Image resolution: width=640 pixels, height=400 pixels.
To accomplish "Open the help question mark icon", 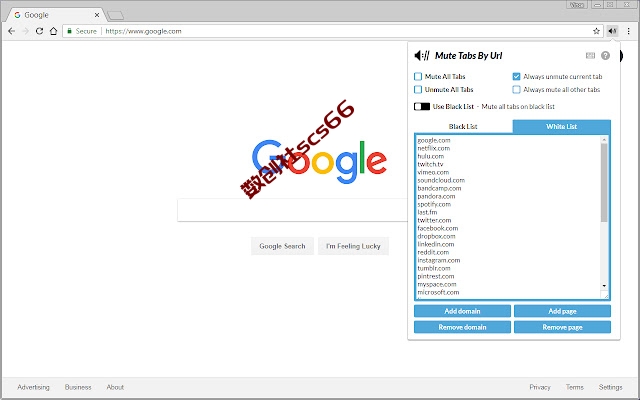I will [x=605, y=56].
